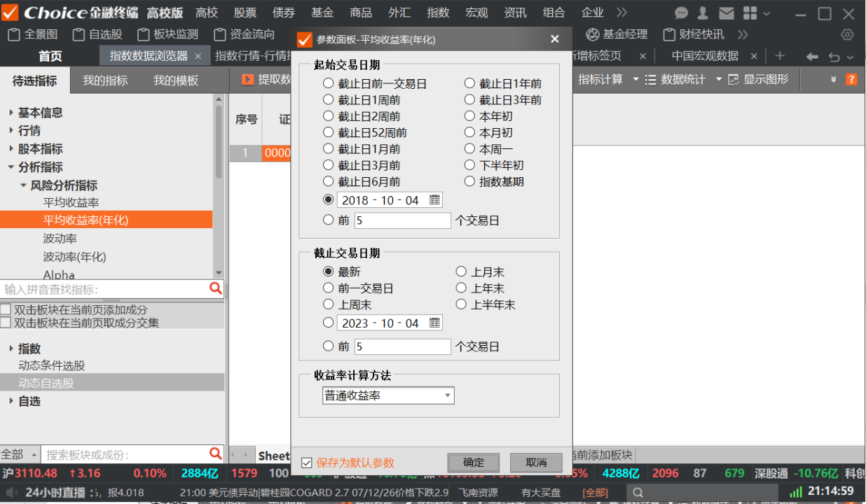
Task: Select 截止日52周前 radio button
Action: point(329,133)
